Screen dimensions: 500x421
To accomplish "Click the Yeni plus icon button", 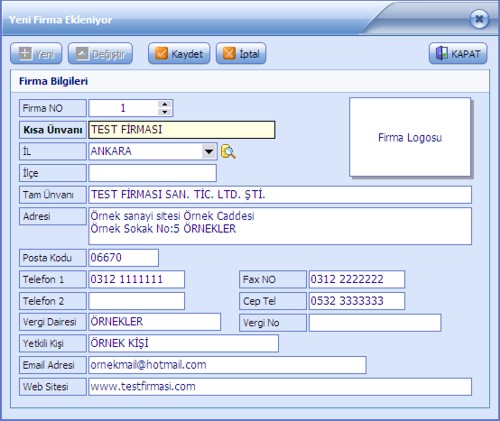I will click(36, 53).
